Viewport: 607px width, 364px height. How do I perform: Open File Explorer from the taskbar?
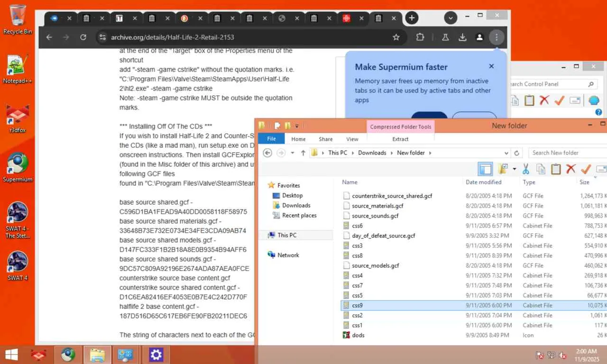click(x=97, y=355)
